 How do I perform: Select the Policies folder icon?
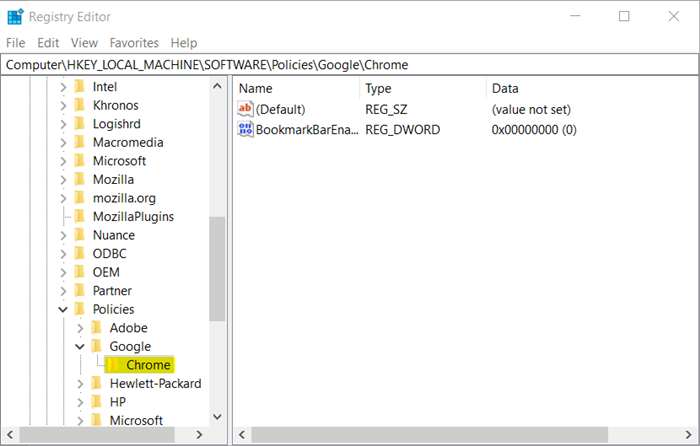click(x=80, y=308)
